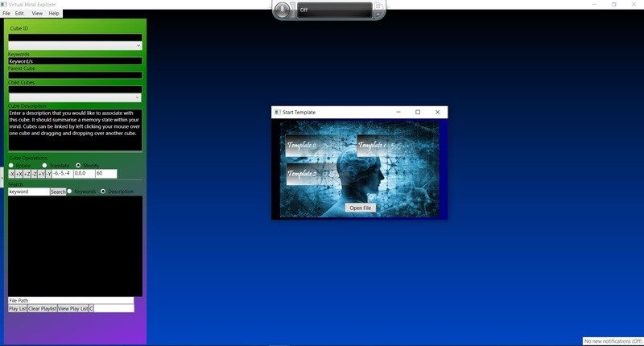Image resolution: width=644 pixels, height=346 pixels.
Task: Open the Edit menu
Action: click(19, 13)
